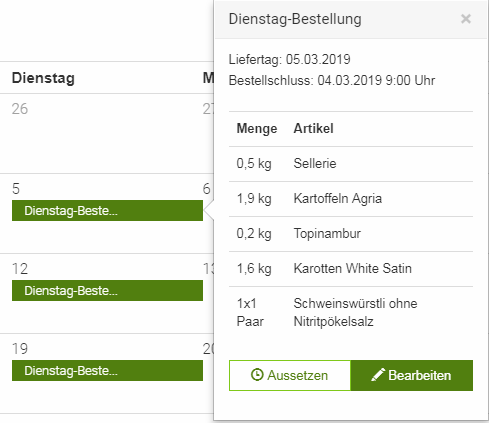Select the Kartoffeln Agria row
489x423 pixels.
coord(351,199)
